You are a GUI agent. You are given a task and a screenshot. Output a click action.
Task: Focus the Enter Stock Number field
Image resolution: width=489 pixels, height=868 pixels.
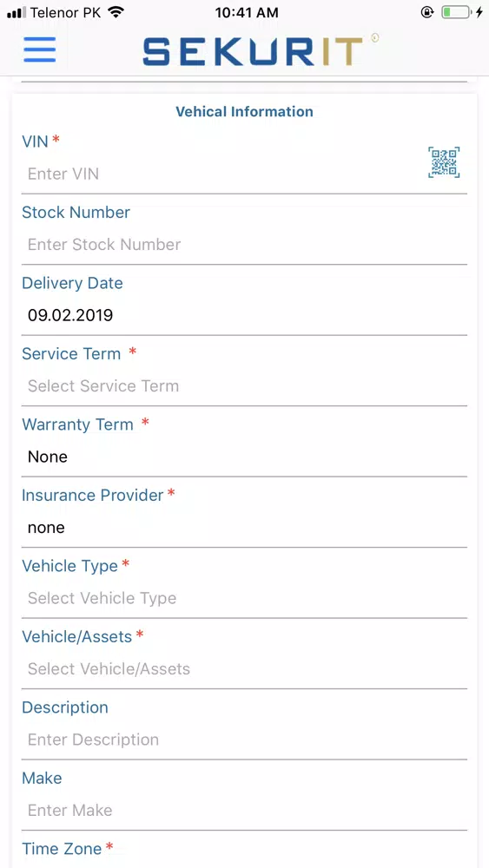click(244, 245)
